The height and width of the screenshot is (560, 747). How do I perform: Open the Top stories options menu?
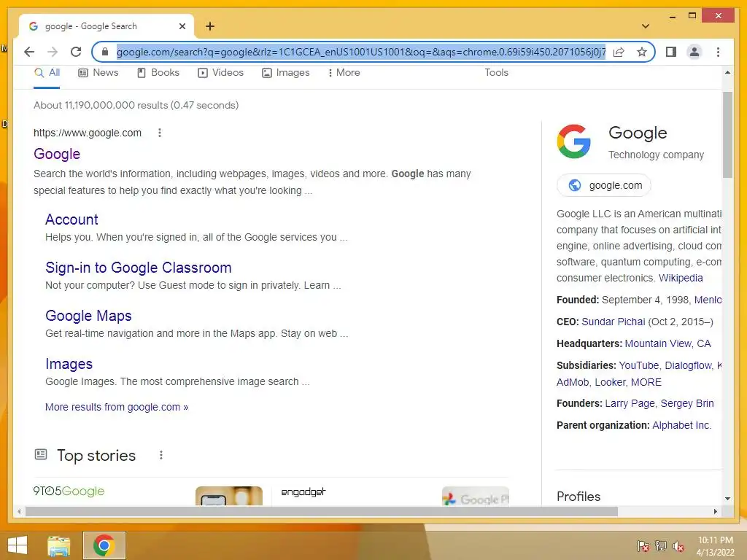[161, 455]
